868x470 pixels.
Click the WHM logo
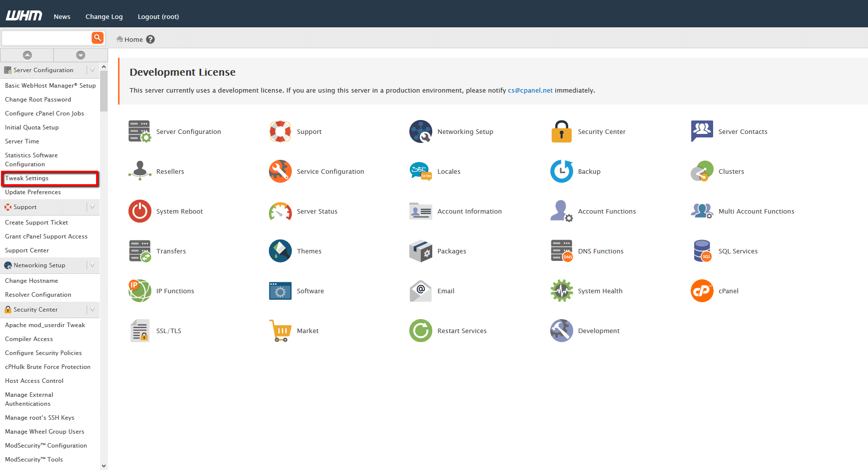24,16
